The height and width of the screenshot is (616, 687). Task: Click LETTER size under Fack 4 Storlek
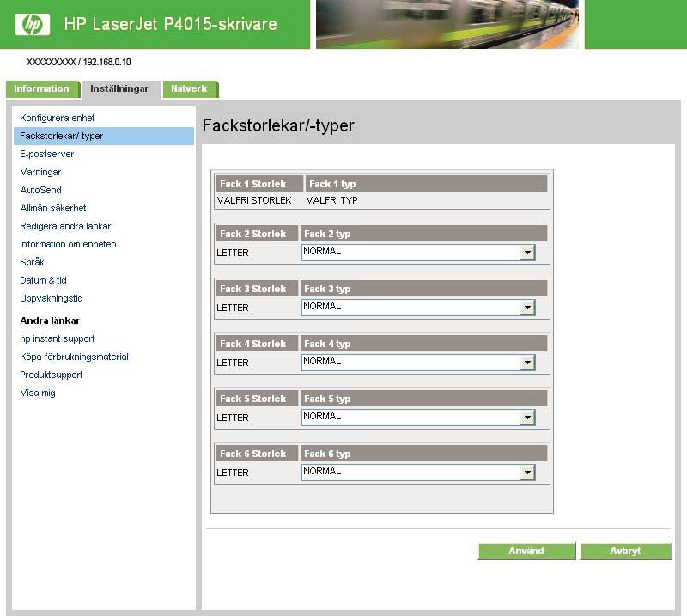(233, 363)
